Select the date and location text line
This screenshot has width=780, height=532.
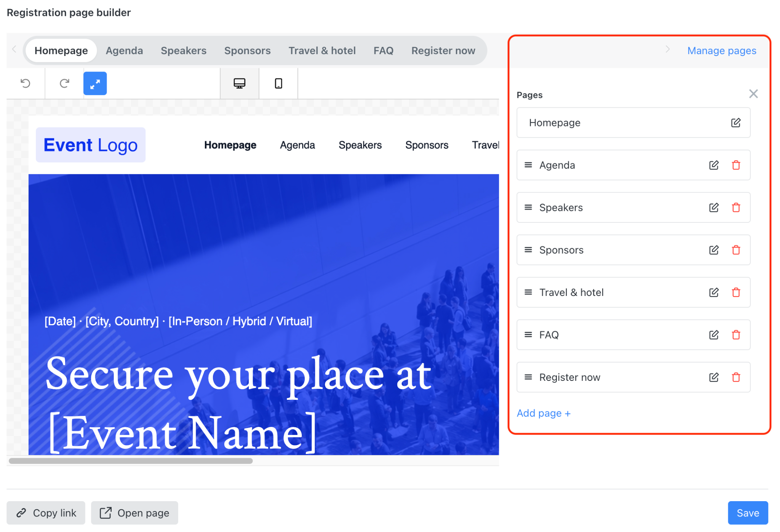tap(178, 321)
